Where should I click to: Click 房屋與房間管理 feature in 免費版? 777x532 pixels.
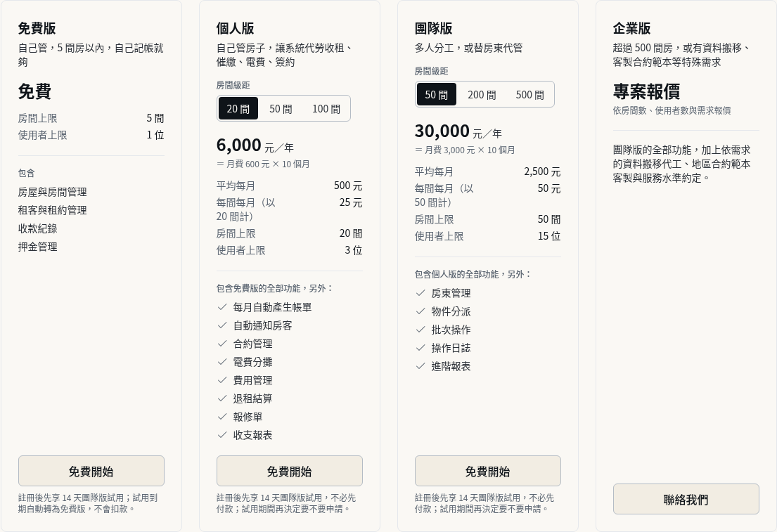pos(53,192)
